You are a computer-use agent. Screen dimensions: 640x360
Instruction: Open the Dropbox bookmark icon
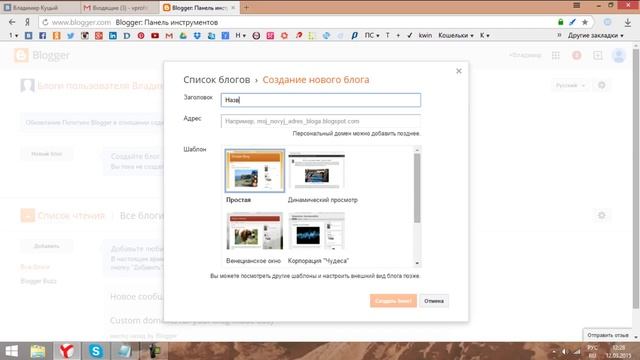[197, 36]
